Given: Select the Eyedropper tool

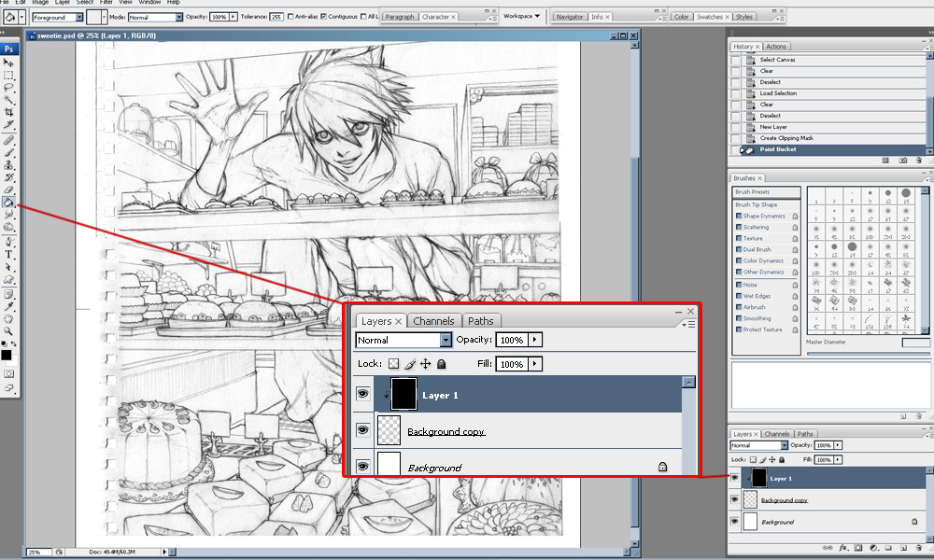Looking at the screenshot, I should (x=8, y=306).
